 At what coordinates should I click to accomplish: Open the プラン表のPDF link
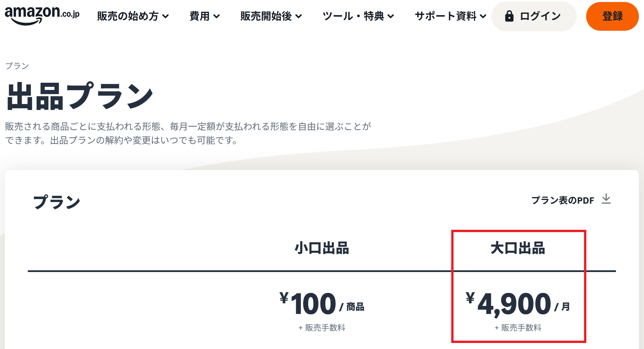click(563, 200)
